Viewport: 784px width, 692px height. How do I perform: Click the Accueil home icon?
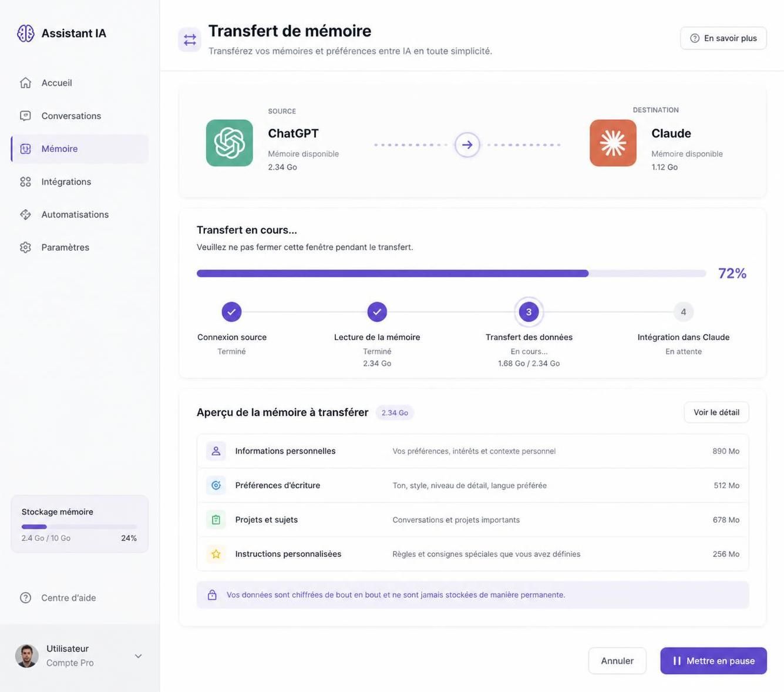[25, 83]
